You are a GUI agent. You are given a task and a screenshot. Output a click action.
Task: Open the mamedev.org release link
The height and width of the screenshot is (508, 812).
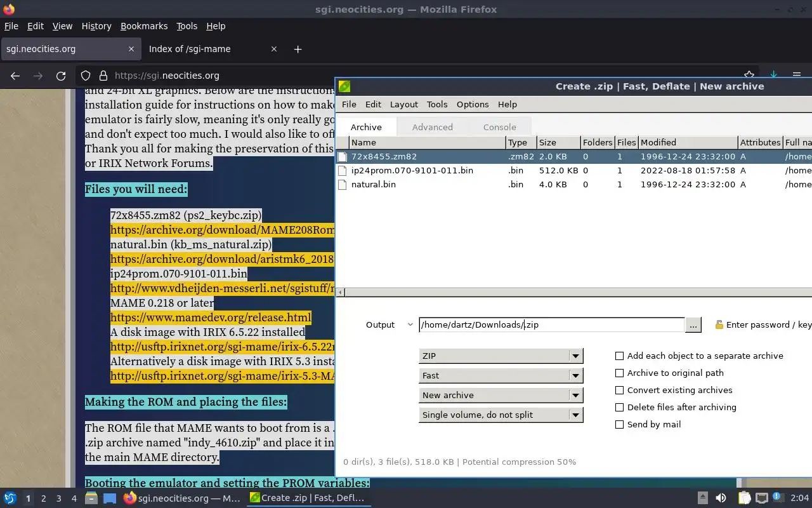point(211,317)
